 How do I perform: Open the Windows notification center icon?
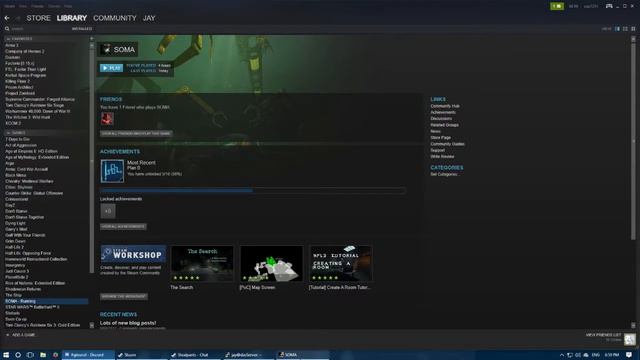click(x=629, y=355)
